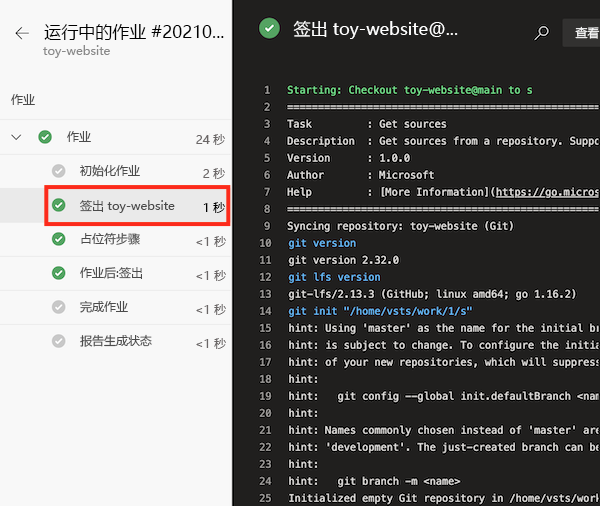The height and width of the screenshot is (506, 600).
Task: Click 'Initialized empty Git repository' line 25
Action: [x=444, y=498]
